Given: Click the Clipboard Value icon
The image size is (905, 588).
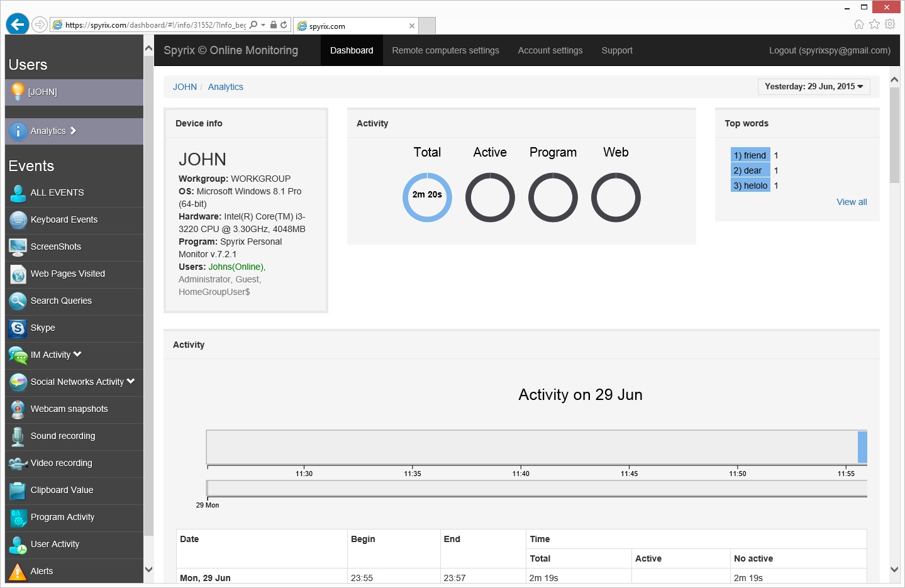Looking at the screenshot, I should [18, 490].
